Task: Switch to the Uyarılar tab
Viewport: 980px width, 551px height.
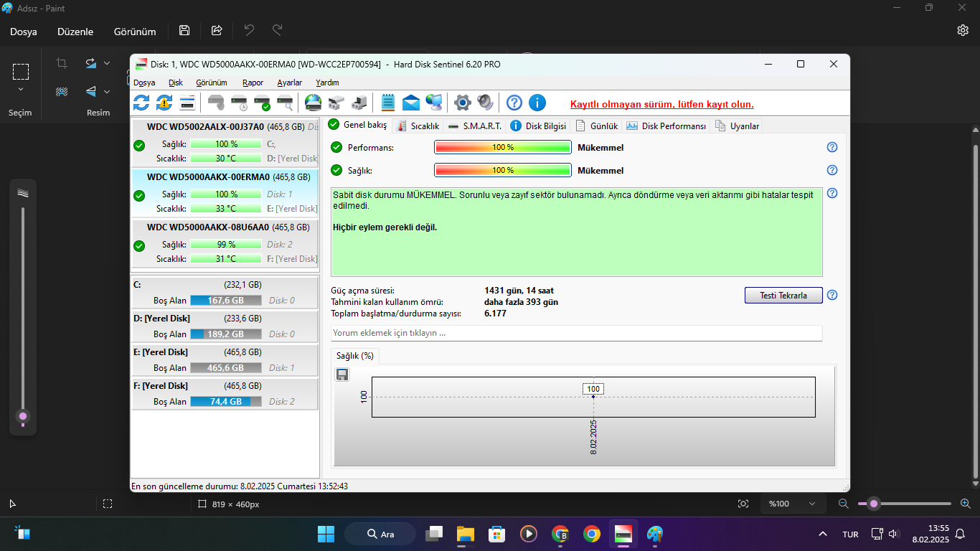Action: [738, 126]
